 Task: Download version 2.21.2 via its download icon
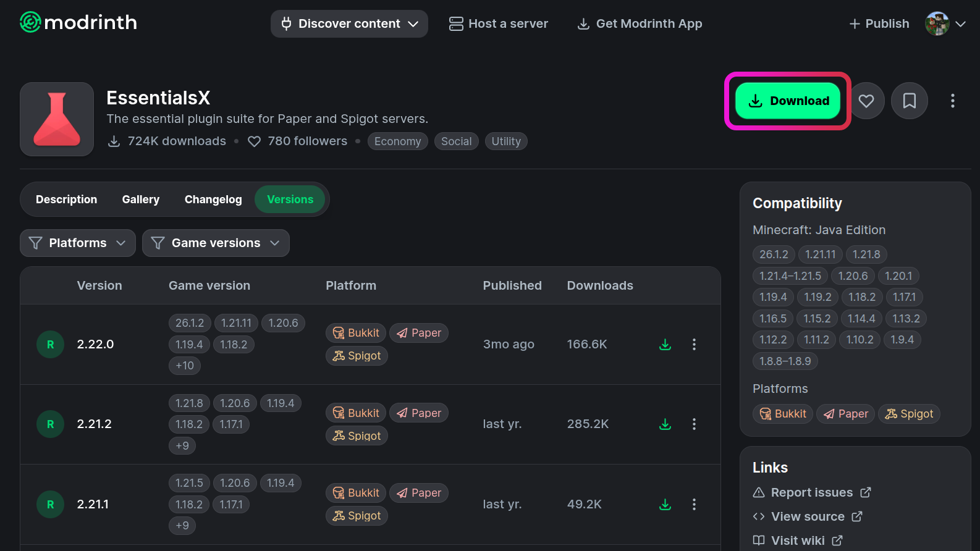pyautogui.click(x=665, y=424)
